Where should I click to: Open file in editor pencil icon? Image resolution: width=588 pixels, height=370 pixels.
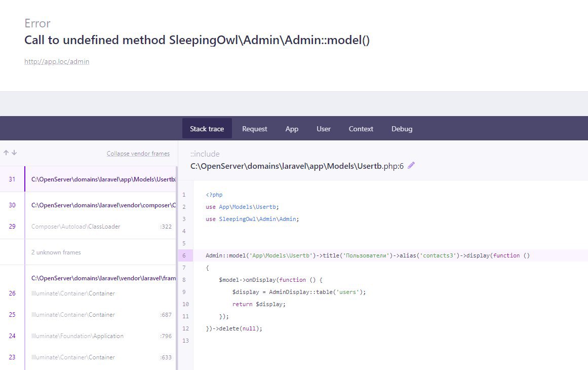click(411, 166)
